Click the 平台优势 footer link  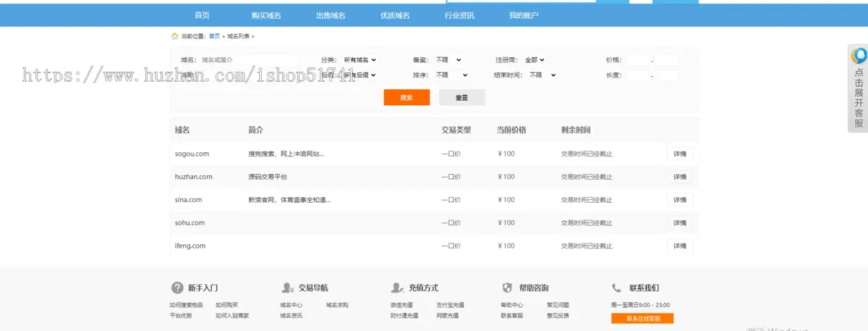(181, 316)
